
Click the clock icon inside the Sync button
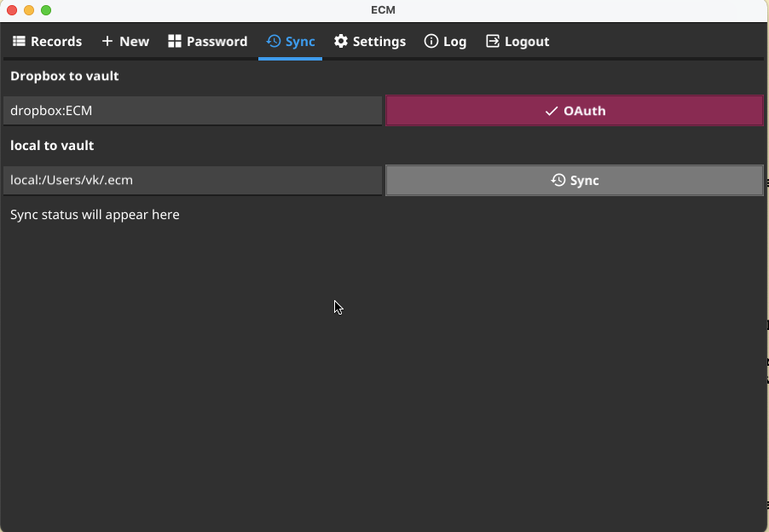click(557, 180)
